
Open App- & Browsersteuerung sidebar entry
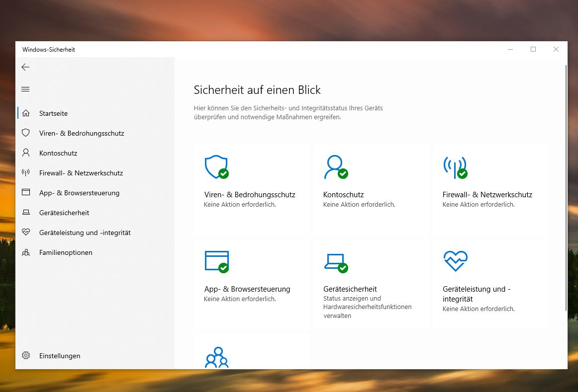pyautogui.click(x=79, y=193)
